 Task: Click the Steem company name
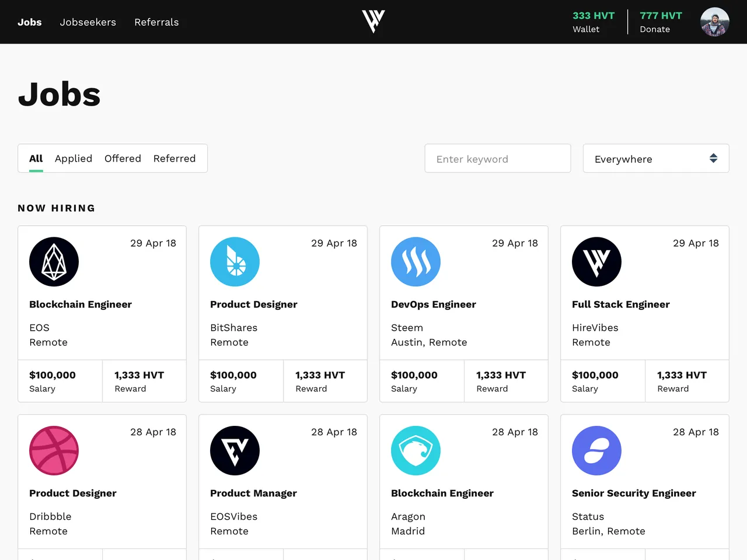tap(407, 328)
